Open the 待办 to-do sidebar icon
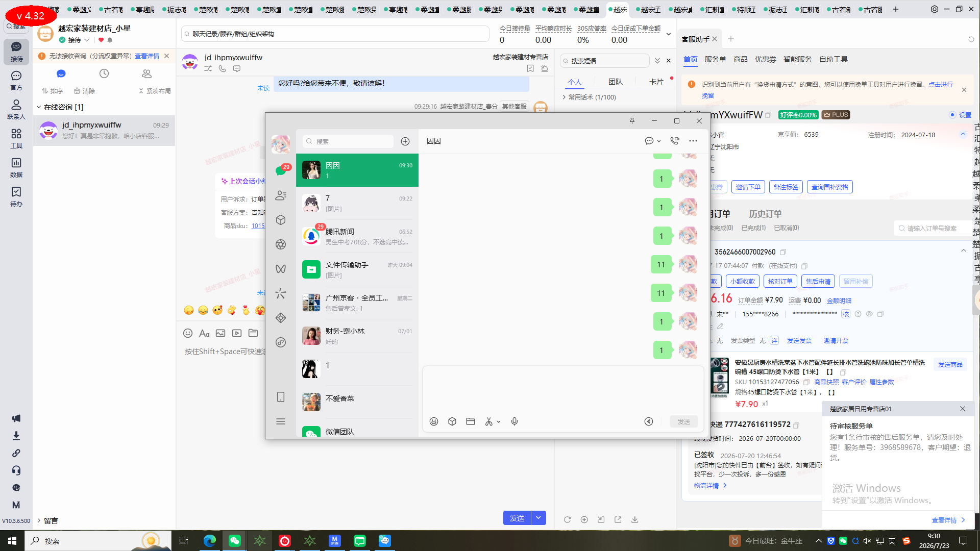 pyautogui.click(x=16, y=197)
